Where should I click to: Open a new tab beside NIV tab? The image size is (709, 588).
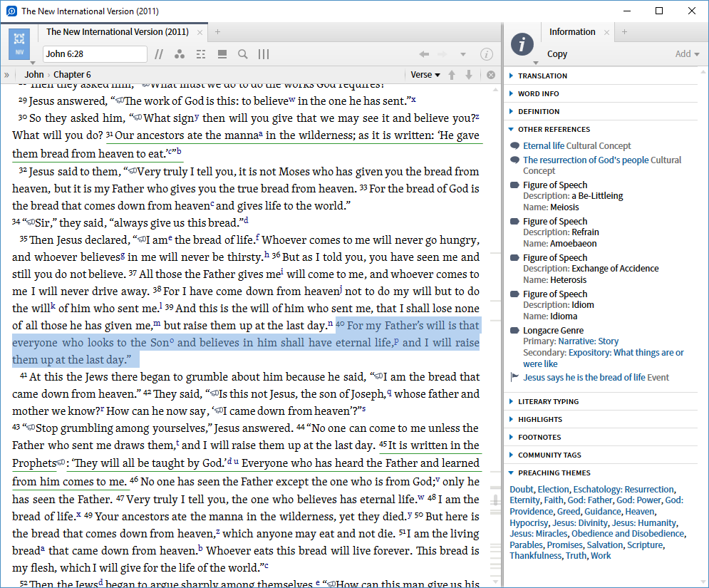click(x=218, y=32)
